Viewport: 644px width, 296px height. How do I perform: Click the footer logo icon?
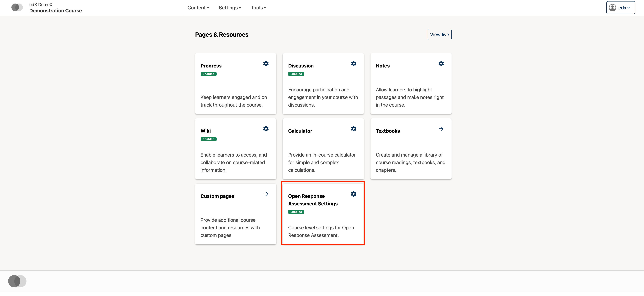[x=17, y=281]
